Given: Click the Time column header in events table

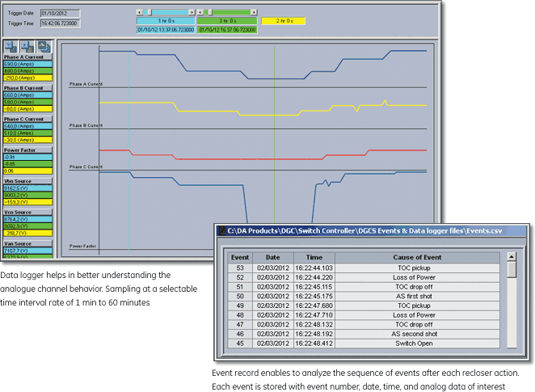Looking at the screenshot, I should tap(314, 257).
